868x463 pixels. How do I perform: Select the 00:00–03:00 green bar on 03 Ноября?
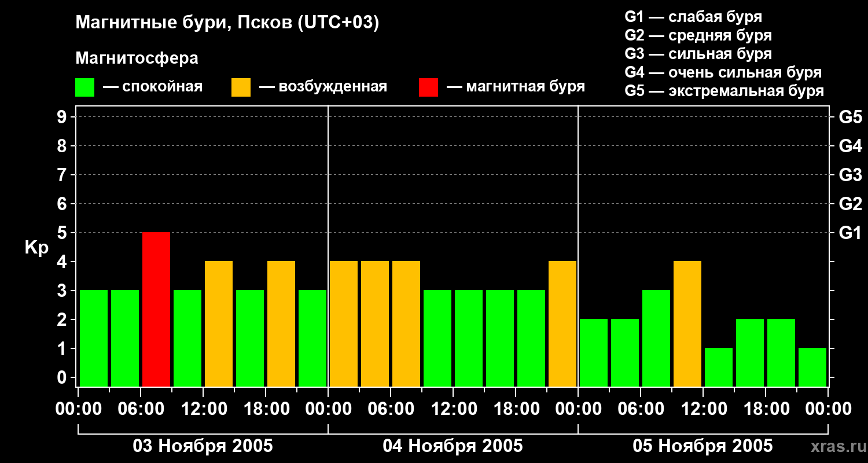click(94, 338)
